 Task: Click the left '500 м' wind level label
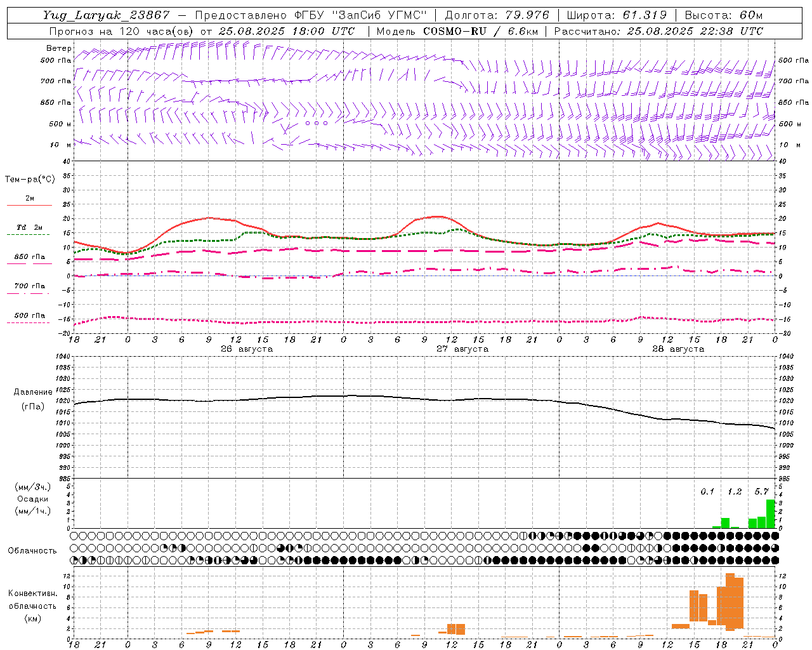60,124
